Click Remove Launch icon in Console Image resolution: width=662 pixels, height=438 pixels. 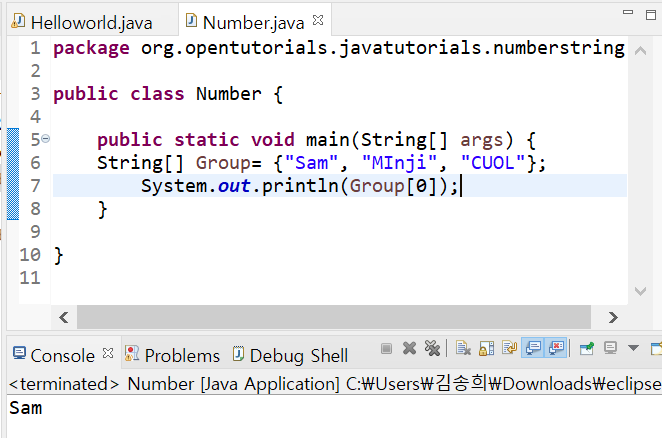click(x=409, y=348)
